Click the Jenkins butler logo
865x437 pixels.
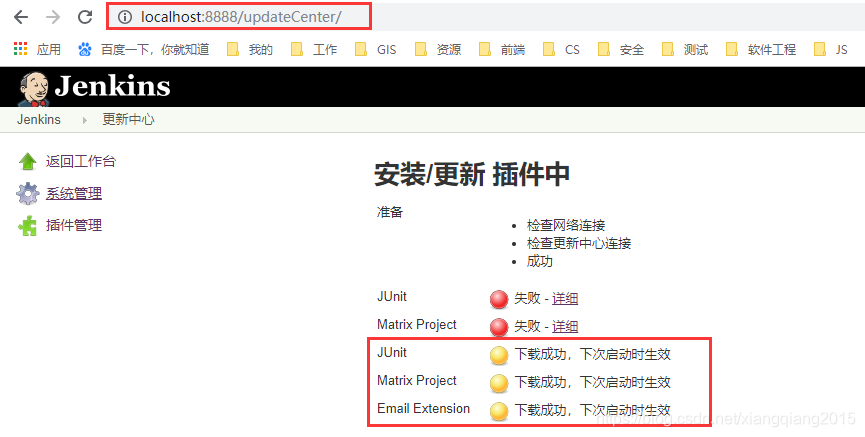[33, 88]
